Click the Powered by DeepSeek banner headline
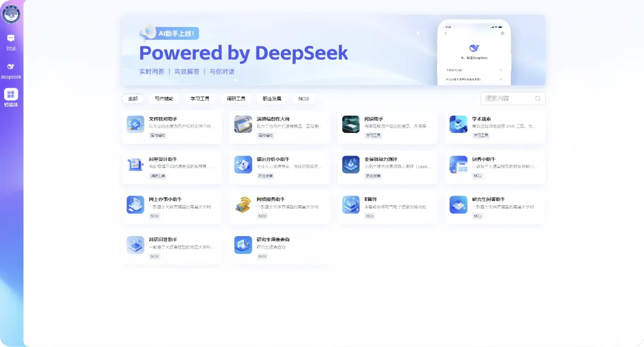The width and height of the screenshot is (644, 347). (243, 53)
